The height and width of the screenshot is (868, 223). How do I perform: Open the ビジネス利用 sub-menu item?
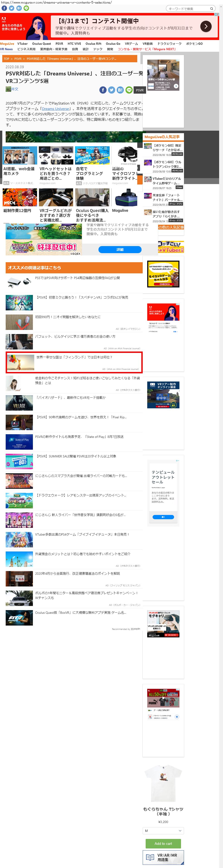click(26, 49)
